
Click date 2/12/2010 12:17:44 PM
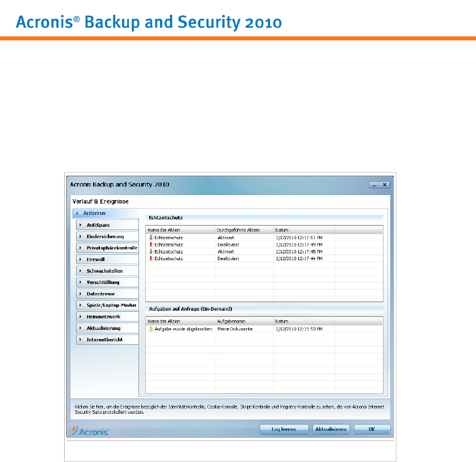point(299,258)
